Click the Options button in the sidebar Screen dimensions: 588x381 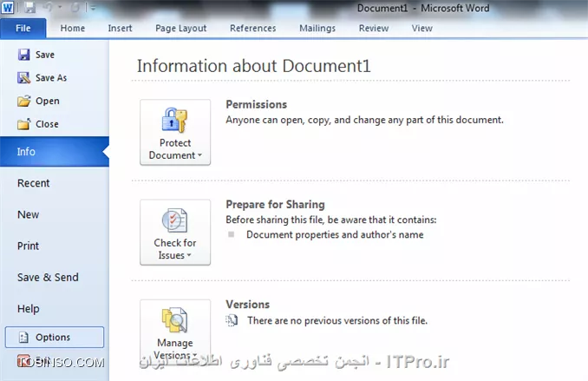pos(55,337)
